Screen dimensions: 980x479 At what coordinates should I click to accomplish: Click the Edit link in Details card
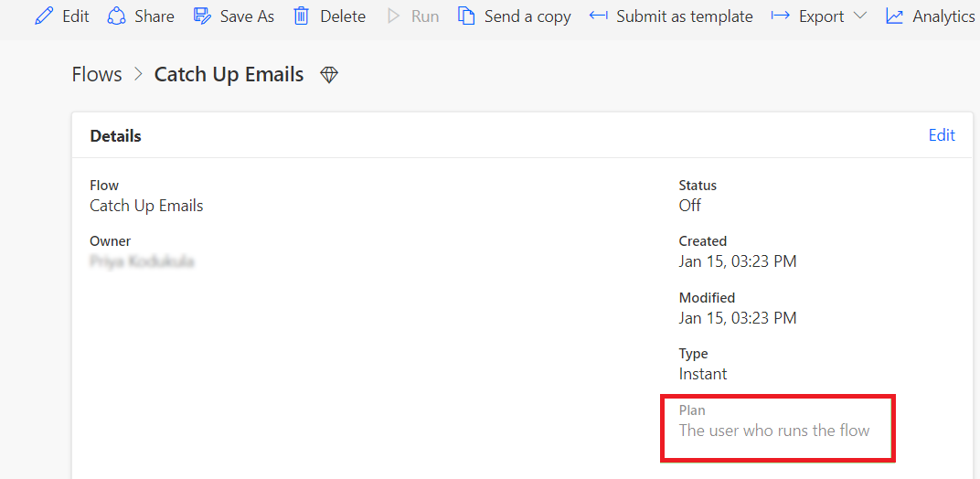pyautogui.click(x=942, y=135)
